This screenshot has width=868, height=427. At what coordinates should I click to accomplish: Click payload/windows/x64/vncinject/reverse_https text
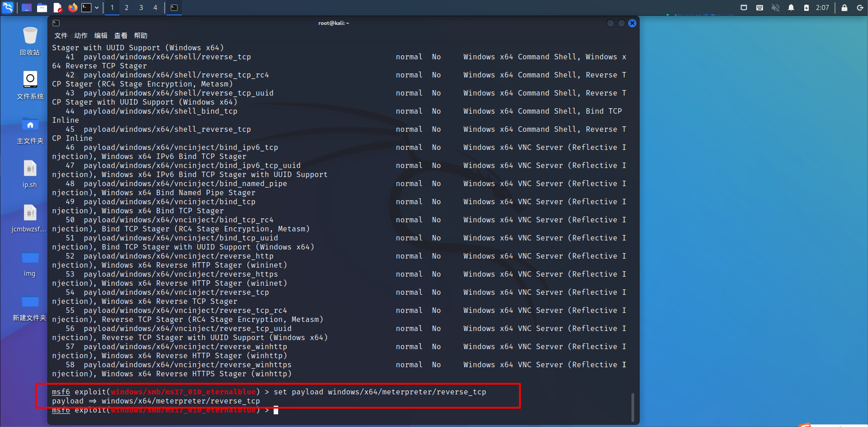point(181,274)
